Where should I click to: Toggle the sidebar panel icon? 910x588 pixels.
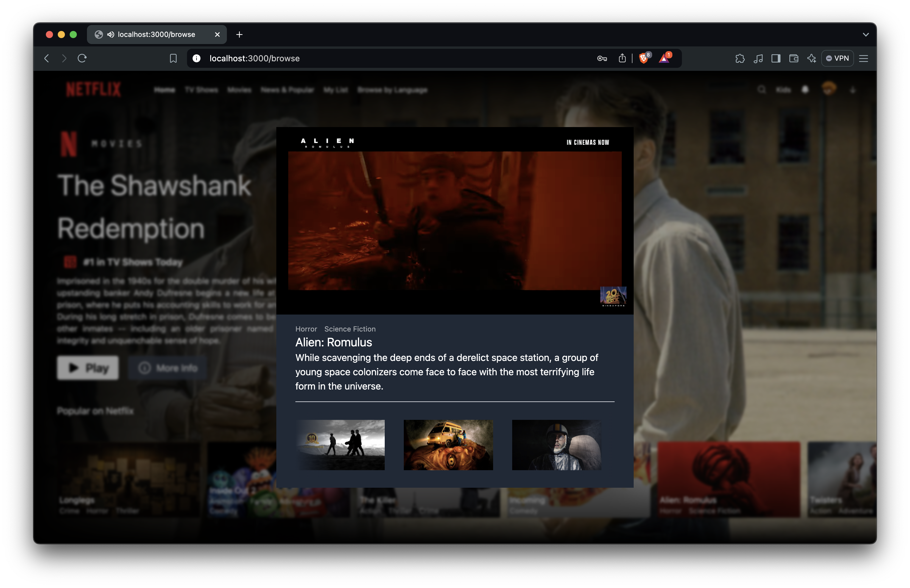[x=775, y=58]
